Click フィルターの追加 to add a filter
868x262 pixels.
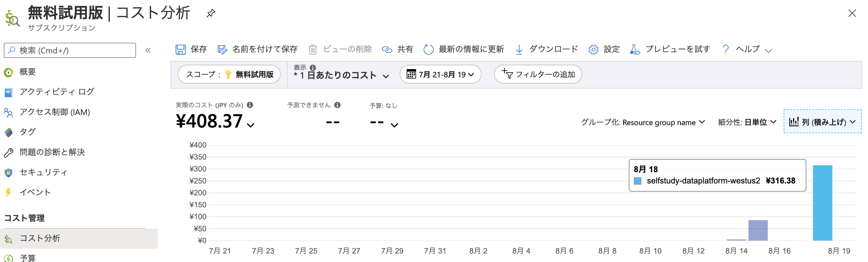pos(538,74)
